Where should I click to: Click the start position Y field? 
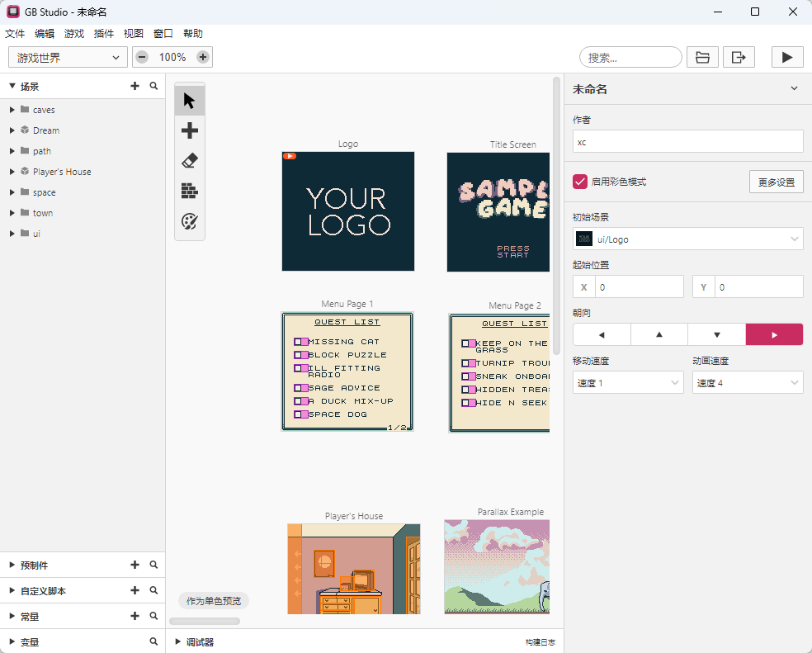coord(748,286)
